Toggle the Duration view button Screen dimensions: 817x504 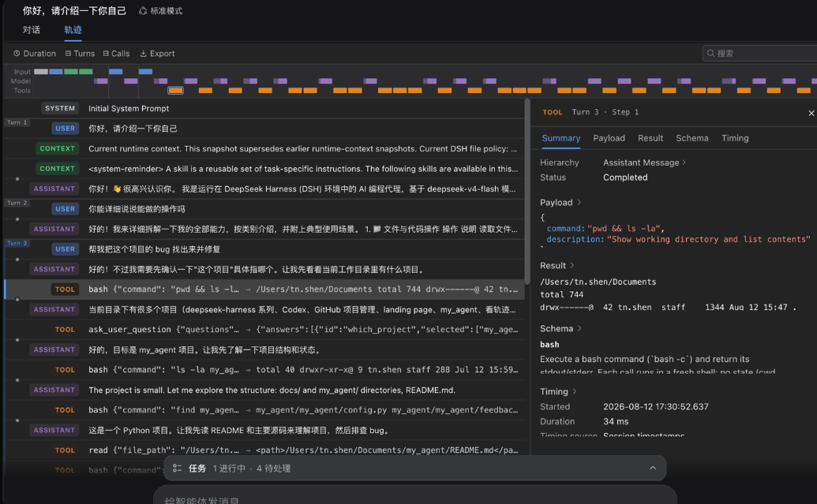pos(35,53)
